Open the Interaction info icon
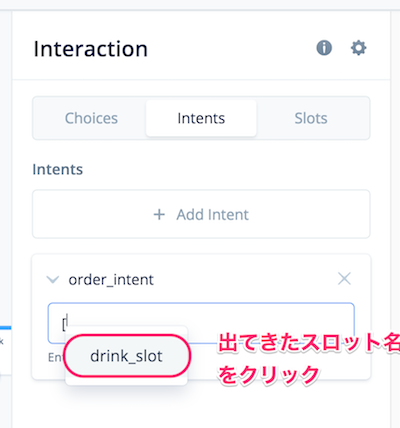This screenshot has height=428, width=400. [x=324, y=48]
